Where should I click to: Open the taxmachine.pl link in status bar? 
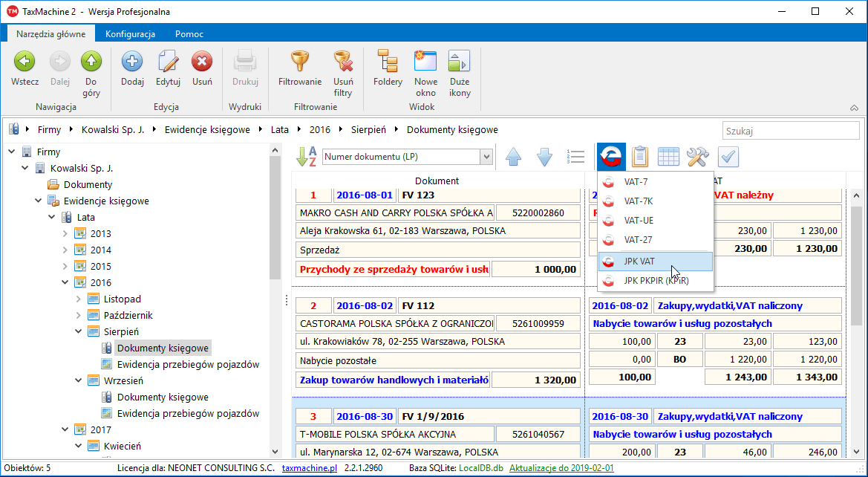(310, 469)
